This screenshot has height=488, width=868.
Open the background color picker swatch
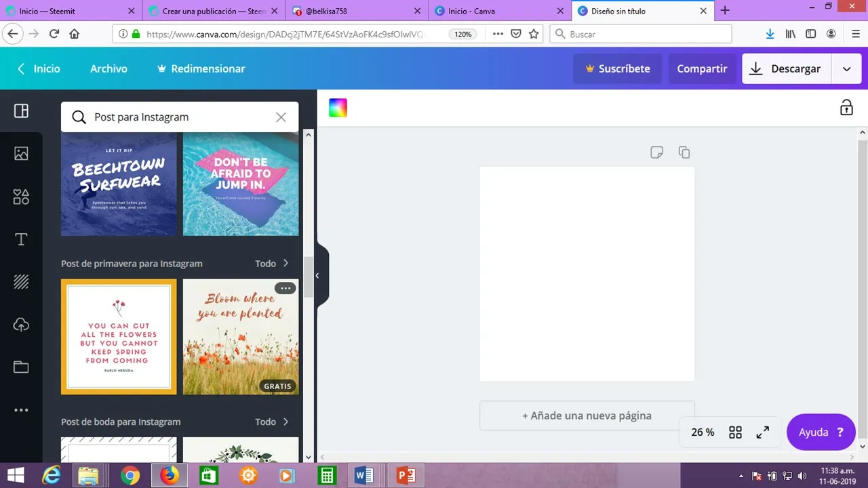(338, 108)
